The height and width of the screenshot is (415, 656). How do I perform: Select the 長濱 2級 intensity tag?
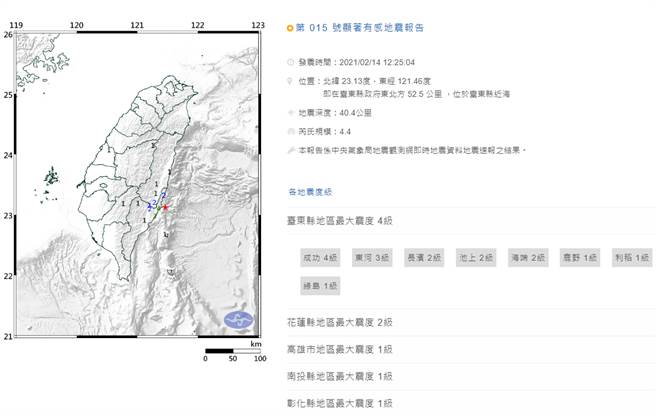(x=424, y=258)
